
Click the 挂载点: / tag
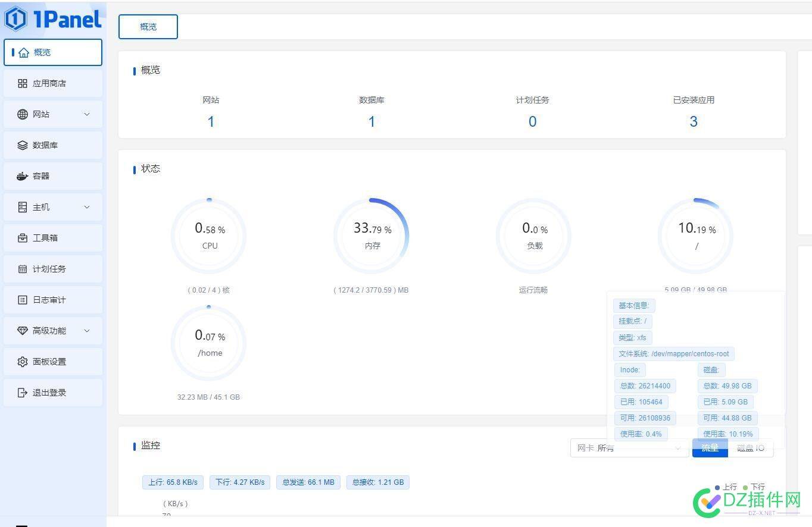(x=633, y=321)
